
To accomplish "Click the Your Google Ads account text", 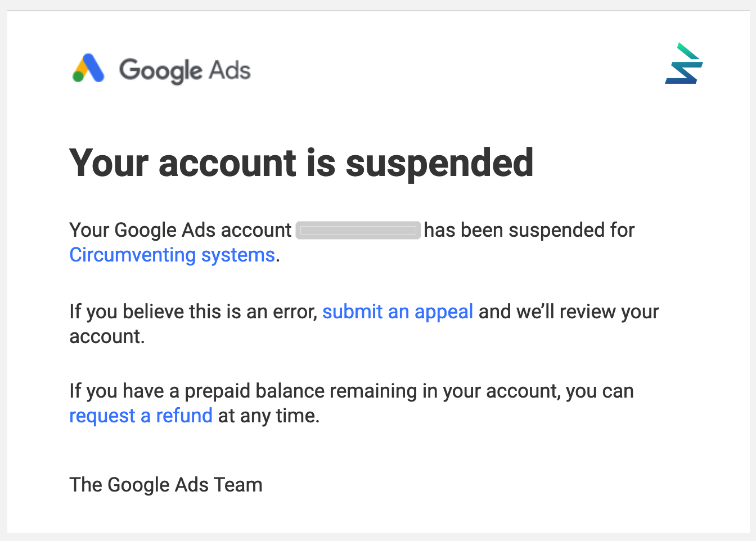I will 180,230.
